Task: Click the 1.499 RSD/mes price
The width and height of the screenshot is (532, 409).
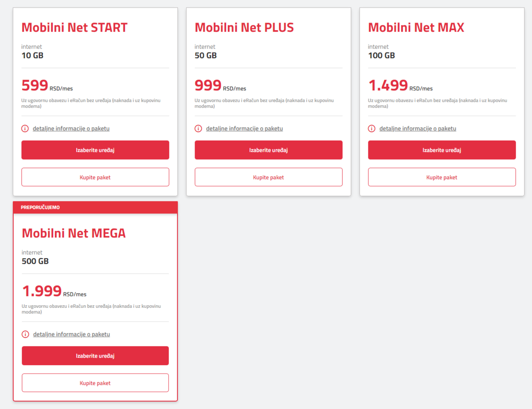Action: click(x=400, y=85)
